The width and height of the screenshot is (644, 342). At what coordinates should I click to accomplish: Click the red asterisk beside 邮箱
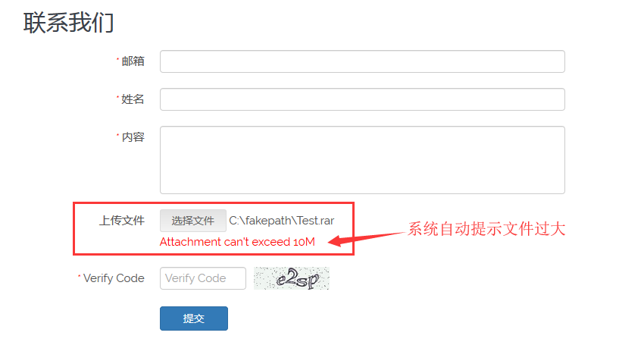pos(118,60)
